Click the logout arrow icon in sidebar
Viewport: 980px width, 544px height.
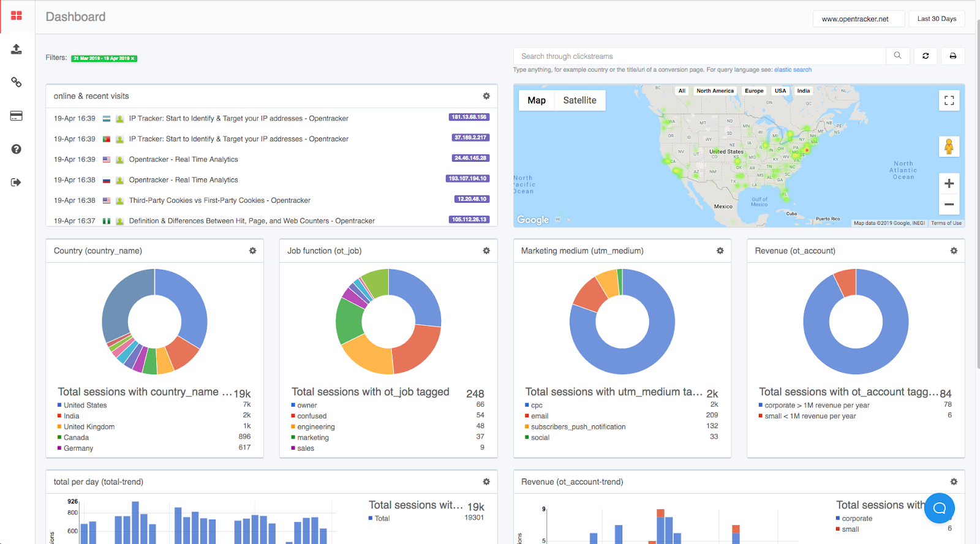click(x=17, y=182)
